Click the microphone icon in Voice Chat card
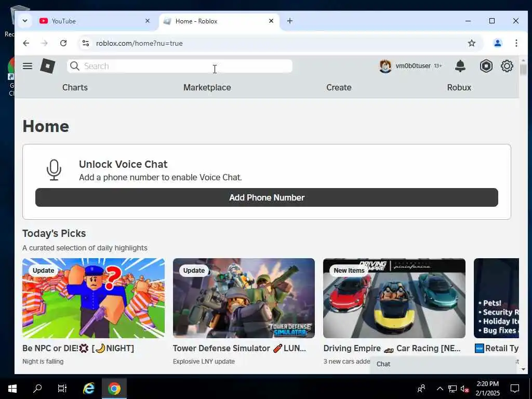 54,170
